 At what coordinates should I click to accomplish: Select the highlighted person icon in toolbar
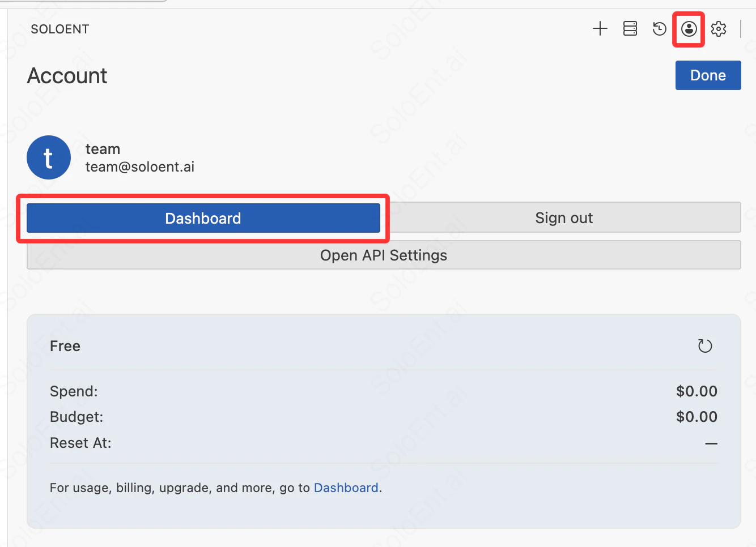coord(689,28)
